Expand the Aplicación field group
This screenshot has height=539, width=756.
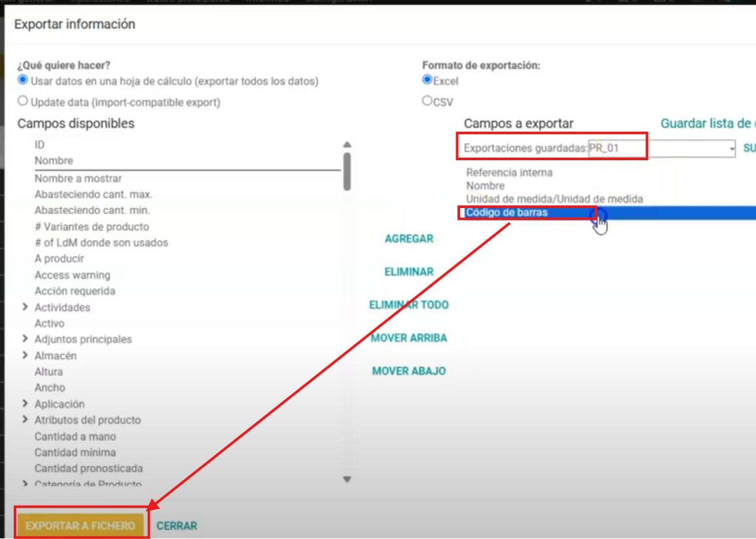click(x=25, y=404)
